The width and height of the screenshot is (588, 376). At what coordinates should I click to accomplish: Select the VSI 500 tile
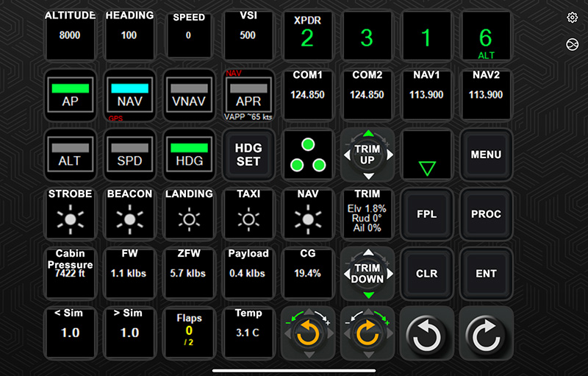coord(248,35)
